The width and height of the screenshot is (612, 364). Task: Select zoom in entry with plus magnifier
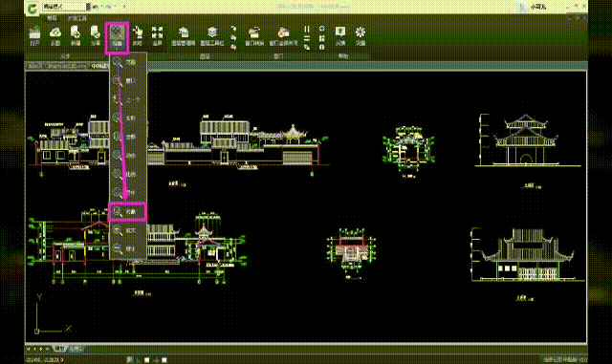click(x=128, y=230)
